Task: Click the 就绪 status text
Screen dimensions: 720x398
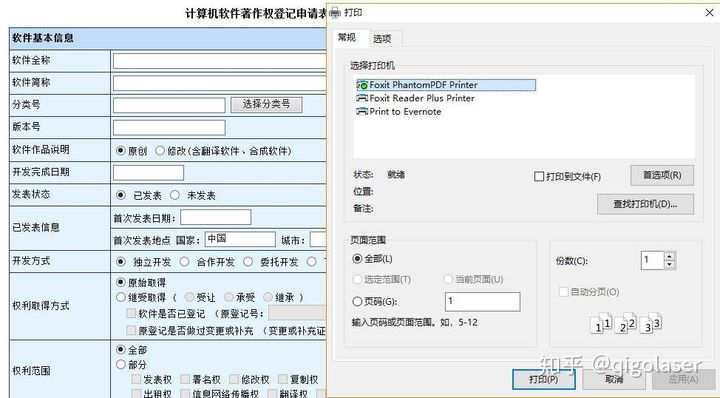Action: 396,175
